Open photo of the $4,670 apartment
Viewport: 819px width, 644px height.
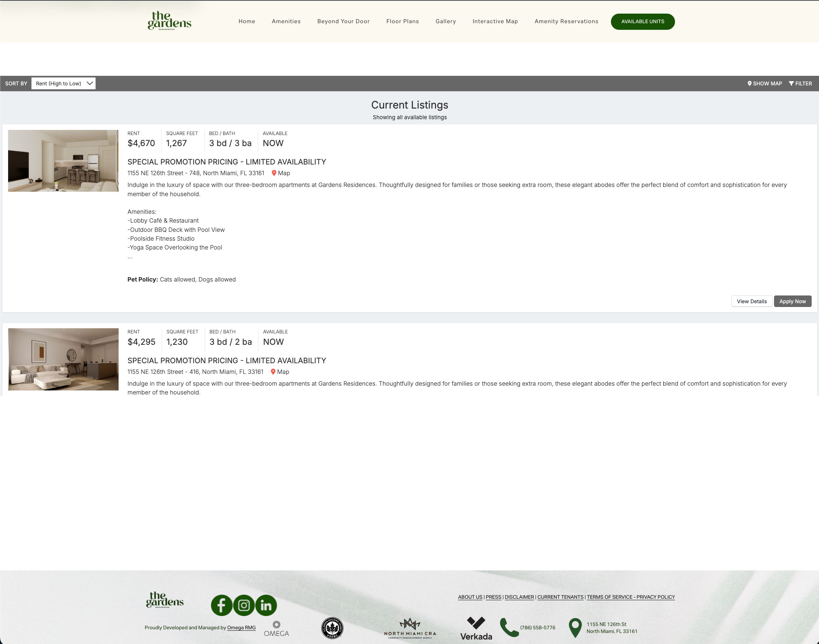pyautogui.click(x=63, y=160)
